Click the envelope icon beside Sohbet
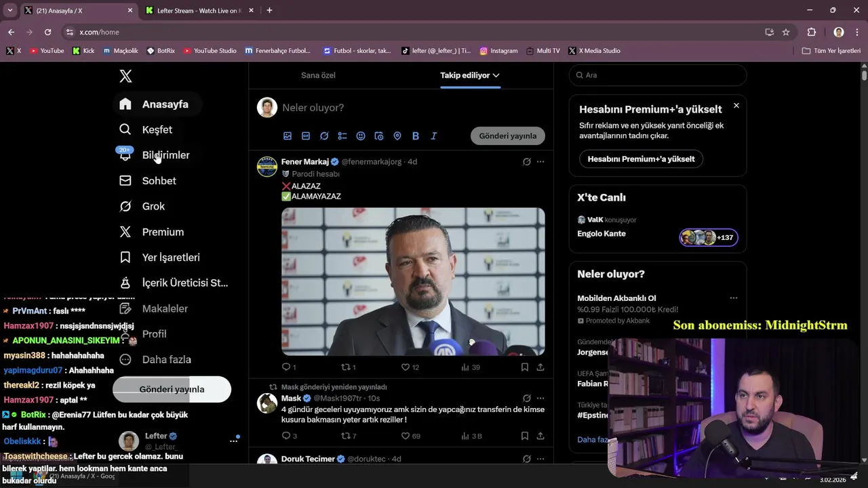Screen dimensions: 868x488 click(125, 181)
